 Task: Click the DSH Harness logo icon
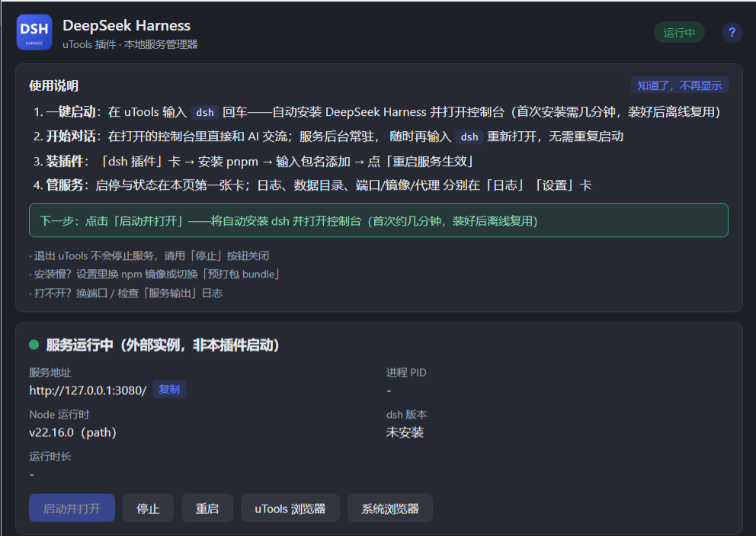(34, 32)
